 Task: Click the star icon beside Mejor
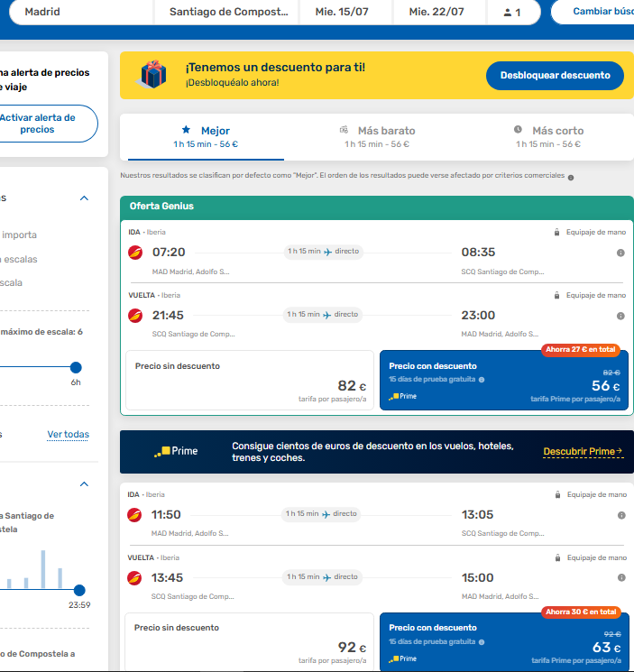point(186,129)
